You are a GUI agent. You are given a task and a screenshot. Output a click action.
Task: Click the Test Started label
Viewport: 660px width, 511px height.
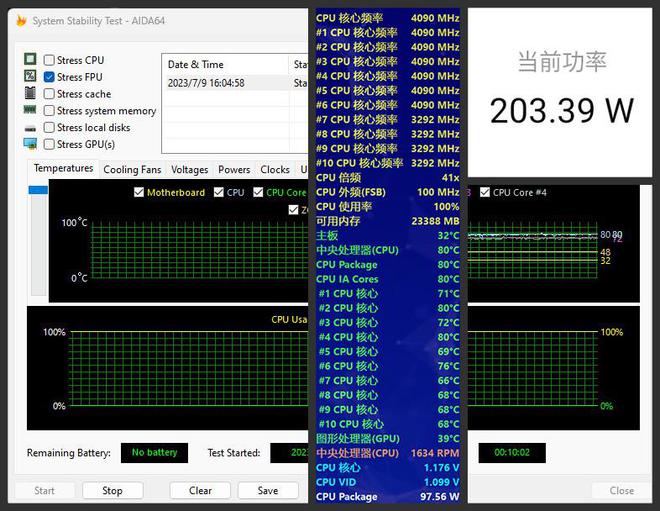[x=234, y=453]
